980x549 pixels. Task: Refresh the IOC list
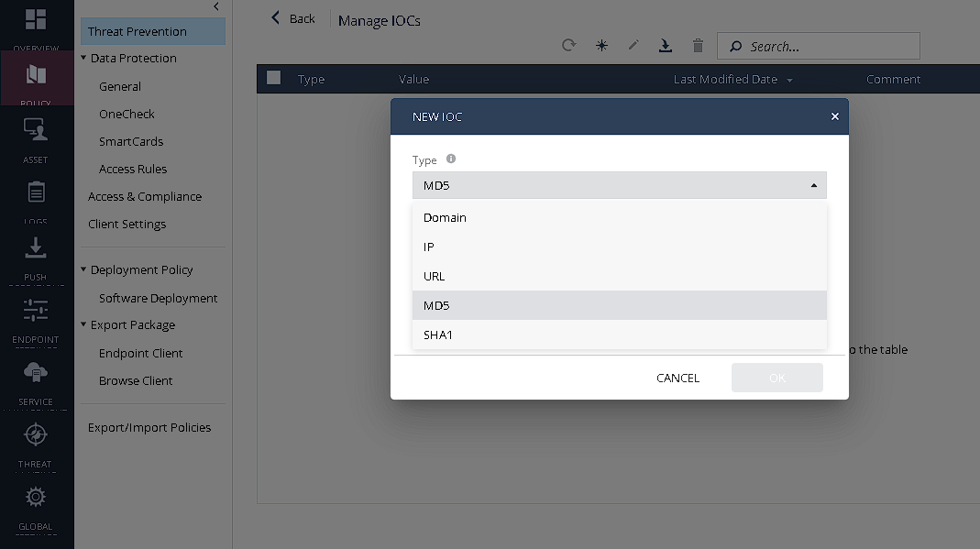coord(568,46)
